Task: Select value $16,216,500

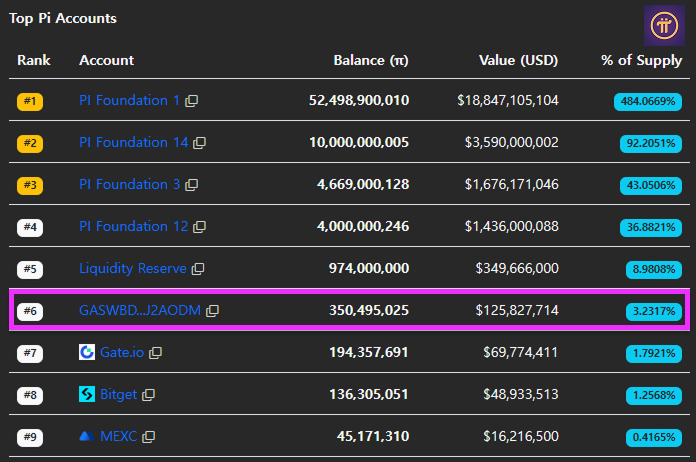Action: (x=521, y=436)
